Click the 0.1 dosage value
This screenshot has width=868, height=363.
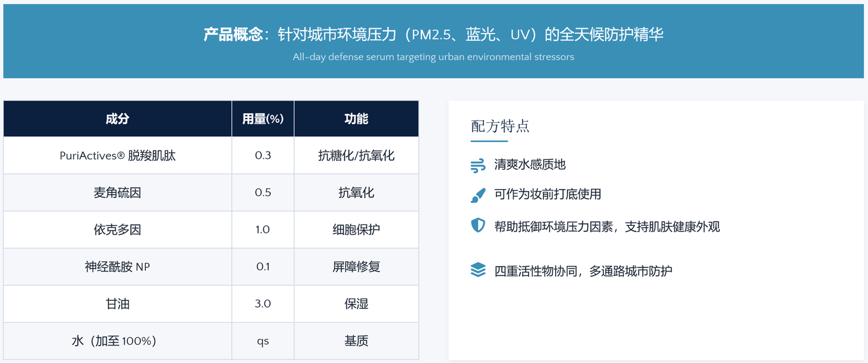point(263,267)
